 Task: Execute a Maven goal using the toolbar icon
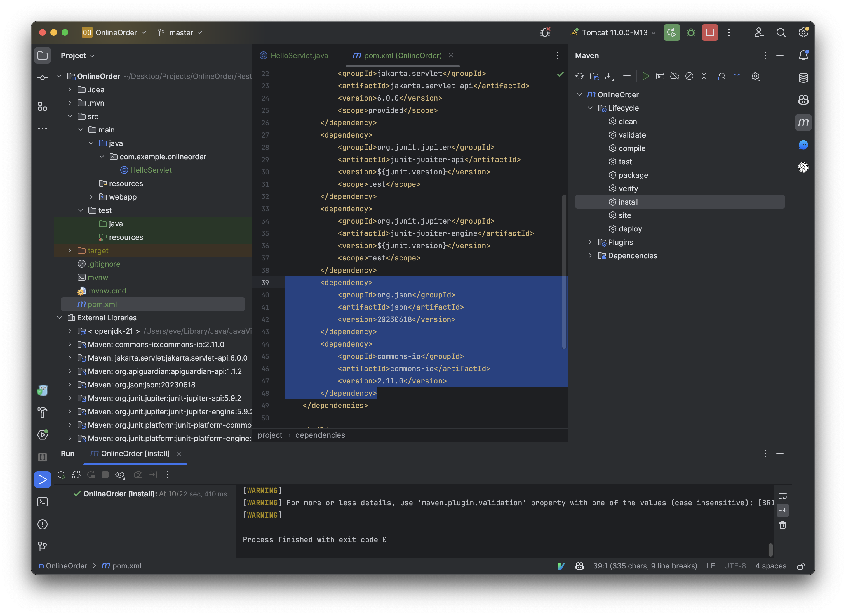[661, 76]
